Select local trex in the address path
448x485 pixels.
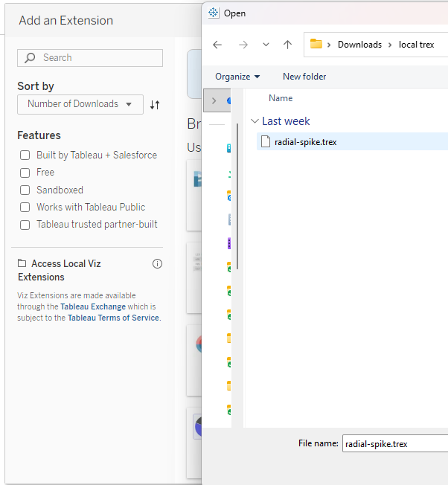point(416,45)
